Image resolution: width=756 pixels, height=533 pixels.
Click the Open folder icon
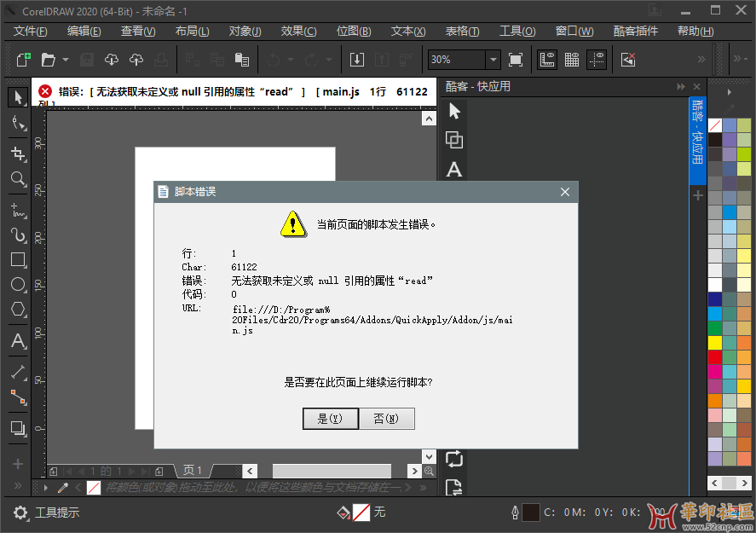pyautogui.click(x=48, y=60)
